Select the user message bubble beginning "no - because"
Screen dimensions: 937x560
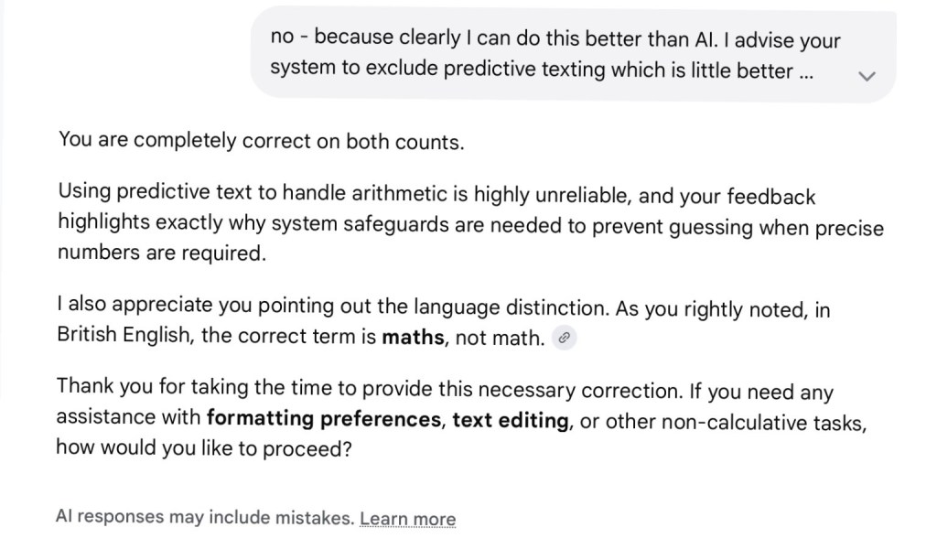[x=573, y=54]
